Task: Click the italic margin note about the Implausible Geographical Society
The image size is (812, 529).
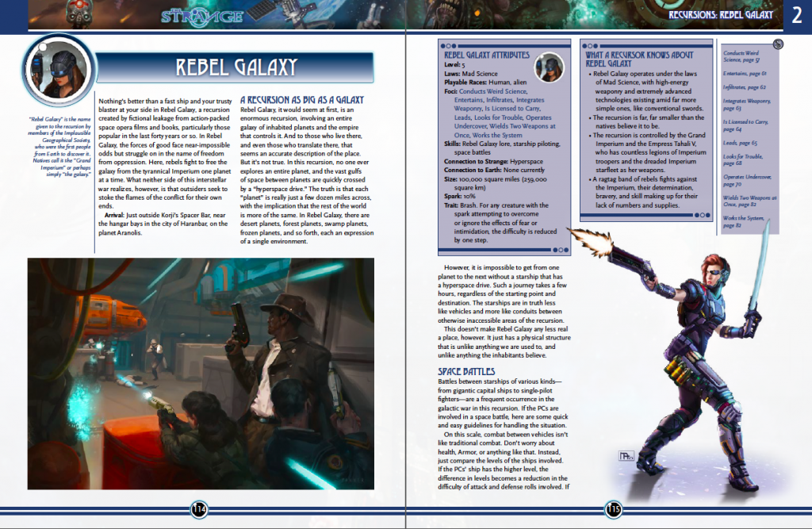Action: coord(59,147)
